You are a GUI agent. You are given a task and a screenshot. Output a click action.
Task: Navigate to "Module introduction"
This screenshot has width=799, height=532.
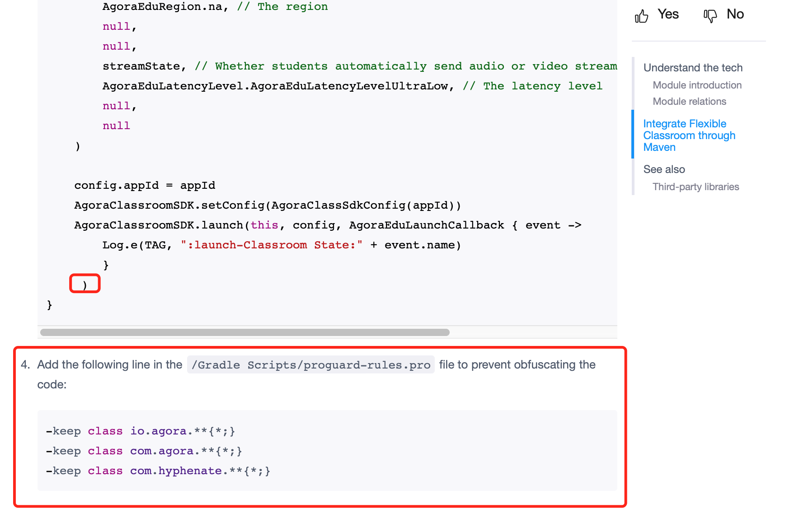click(696, 85)
